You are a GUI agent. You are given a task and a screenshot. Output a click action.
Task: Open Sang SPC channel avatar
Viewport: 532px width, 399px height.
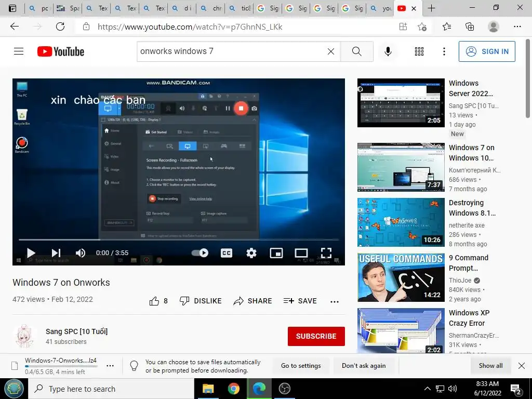coord(24,336)
